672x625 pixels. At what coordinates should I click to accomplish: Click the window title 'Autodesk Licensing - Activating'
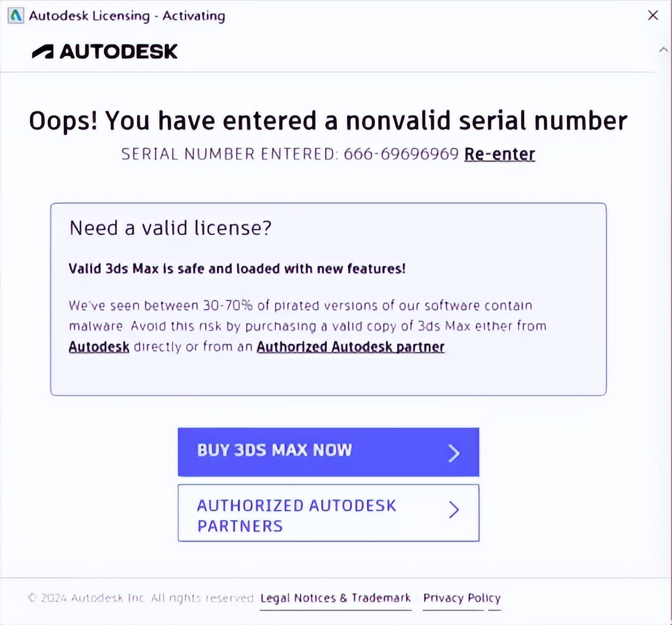[x=127, y=15]
